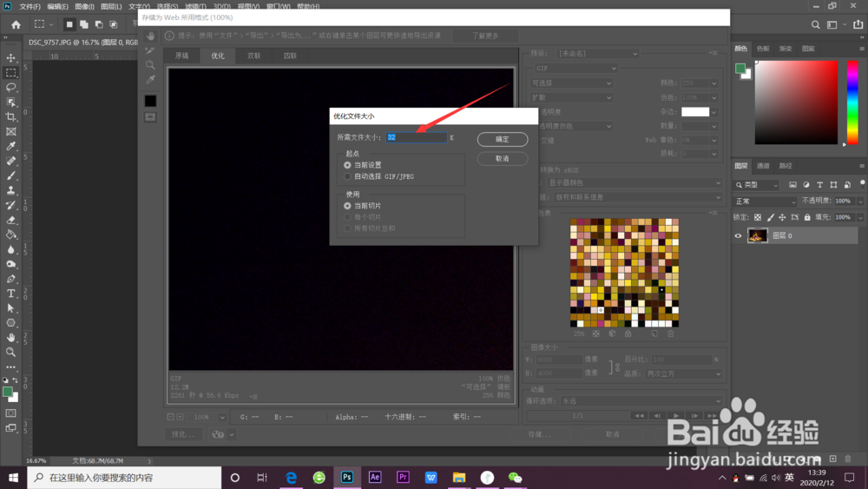The width and height of the screenshot is (868, 489).
Task: Select the Rectangular Marquee tool
Action: click(x=11, y=73)
